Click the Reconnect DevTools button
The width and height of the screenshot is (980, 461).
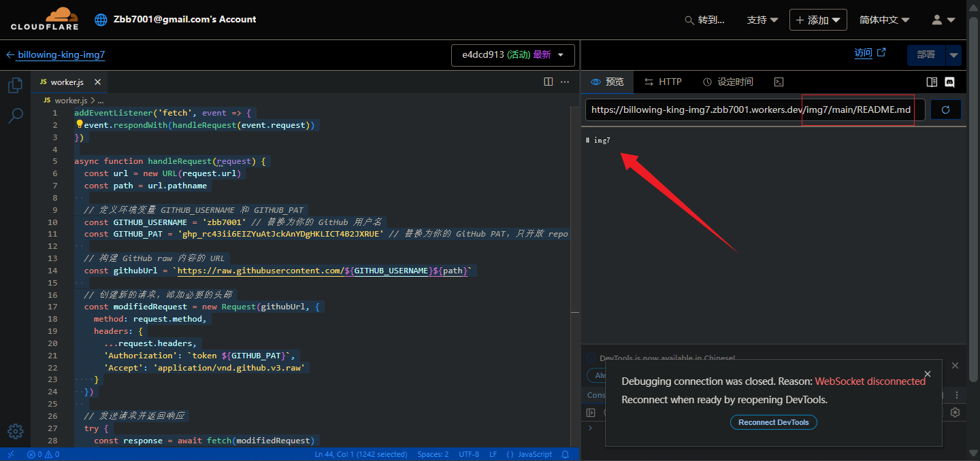coord(774,422)
